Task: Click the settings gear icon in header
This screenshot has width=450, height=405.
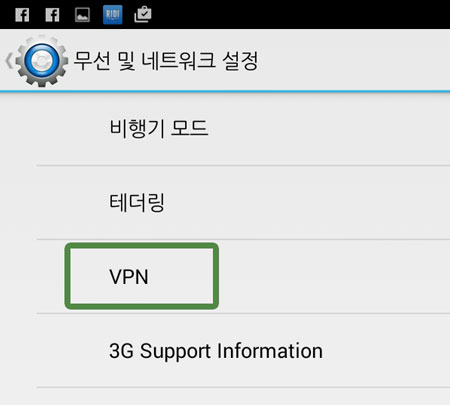Action: tap(42, 61)
